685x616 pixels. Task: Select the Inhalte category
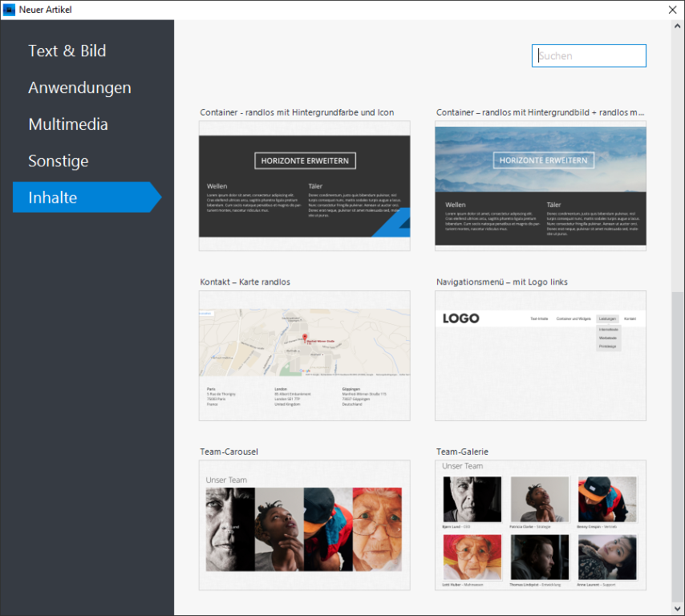coord(87,197)
